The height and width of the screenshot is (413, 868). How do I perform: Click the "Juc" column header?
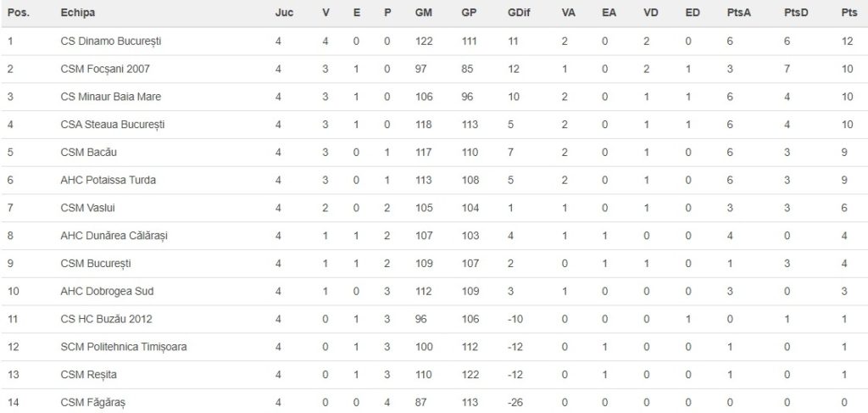click(284, 14)
